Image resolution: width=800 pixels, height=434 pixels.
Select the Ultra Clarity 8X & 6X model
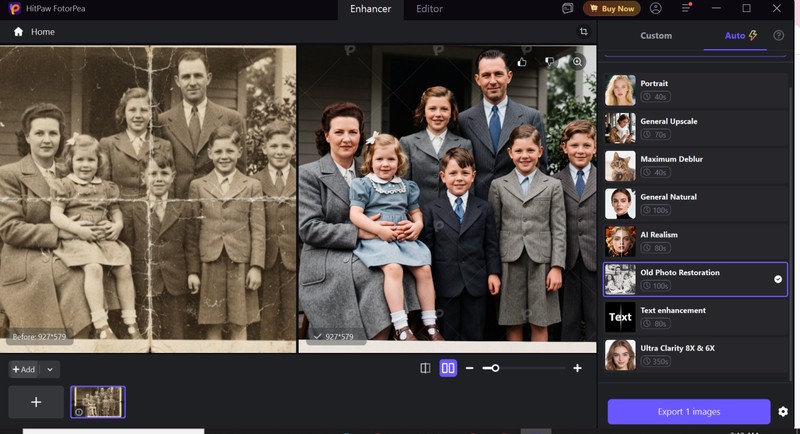tap(695, 355)
